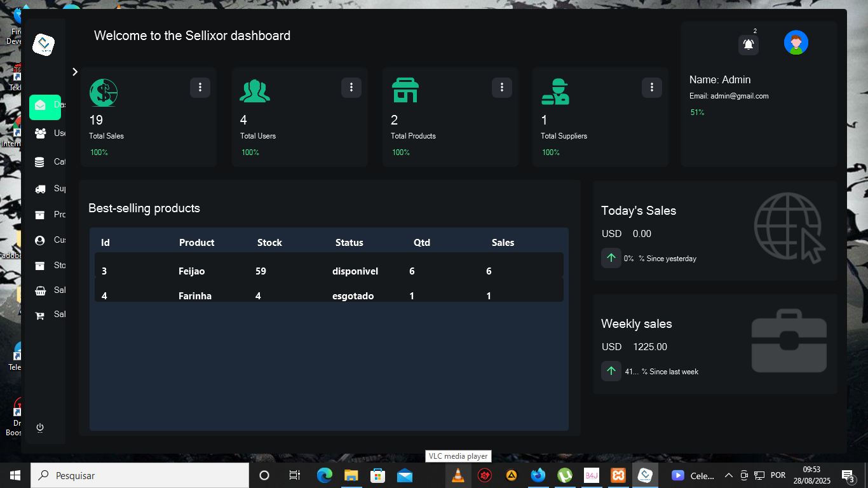Select the Feijao product row
868x488 pixels.
[x=329, y=265]
